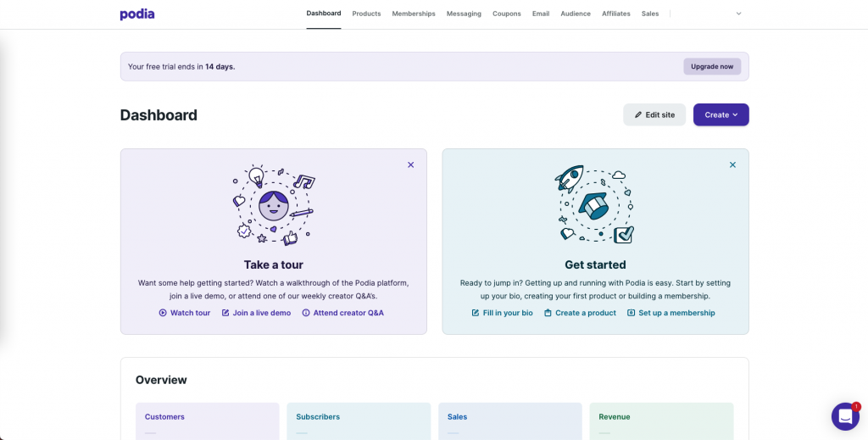This screenshot has width=868, height=440.
Task: Click the Take a tour heading
Action: [274, 265]
